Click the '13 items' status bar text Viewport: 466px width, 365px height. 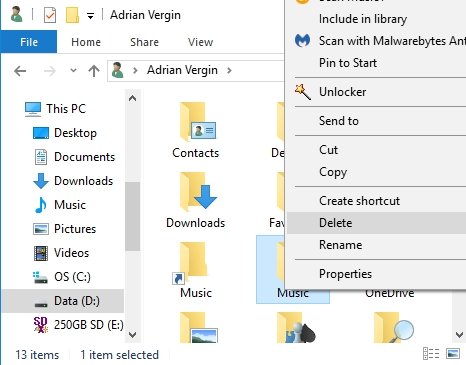37,355
